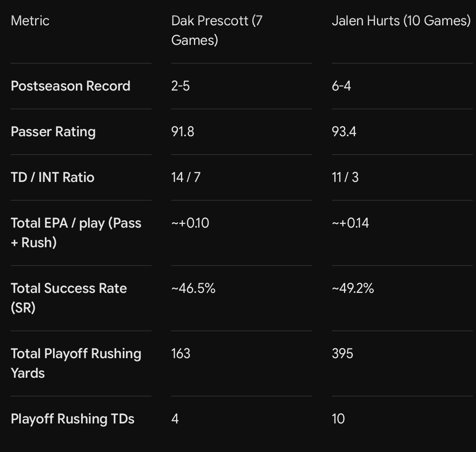Click the ~+0.10 EPA value
This screenshot has width=476, height=452.
point(190,223)
